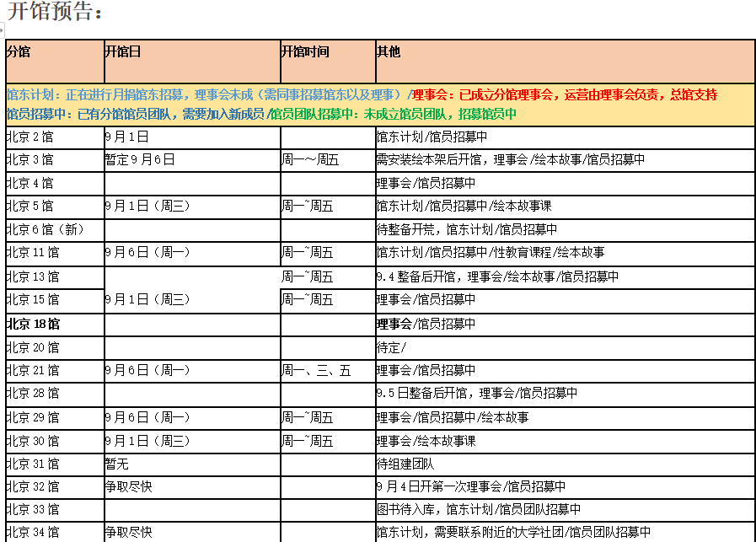756x542 pixels.
Task: Click the green 馆员团队招募中 legend text
Action: [x=393, y=114]
